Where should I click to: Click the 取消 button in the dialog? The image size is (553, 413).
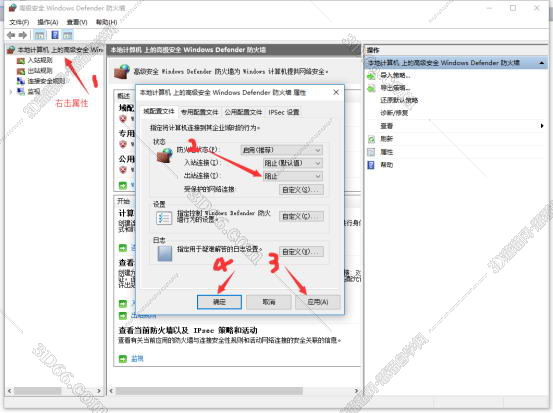click(x=269, y=302)
